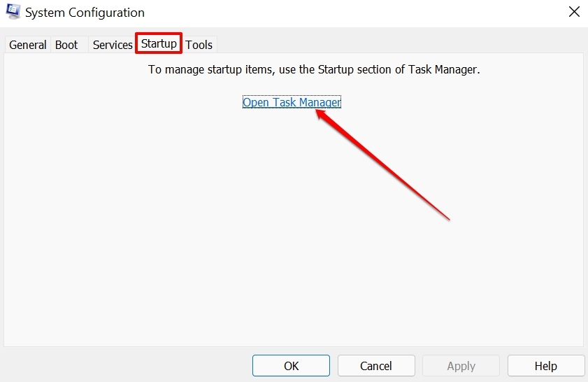Go to the Tools tab
588x382 pixels.
(x=199, y=45)
